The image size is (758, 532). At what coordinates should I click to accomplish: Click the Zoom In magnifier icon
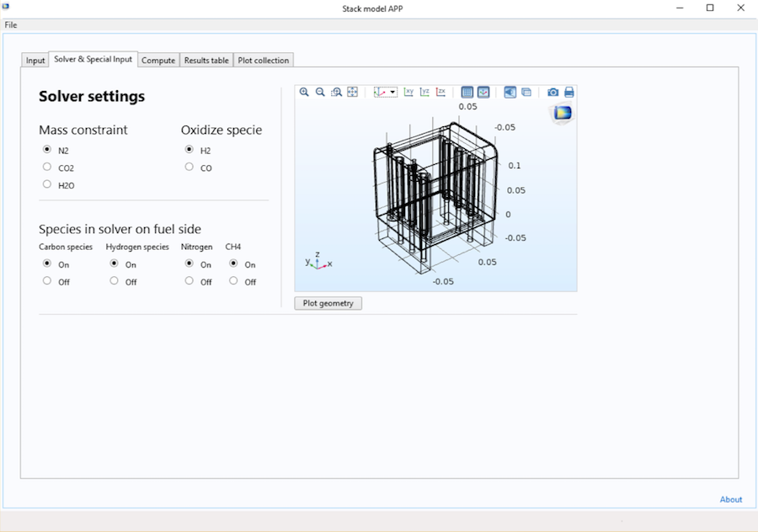point(304,92)
